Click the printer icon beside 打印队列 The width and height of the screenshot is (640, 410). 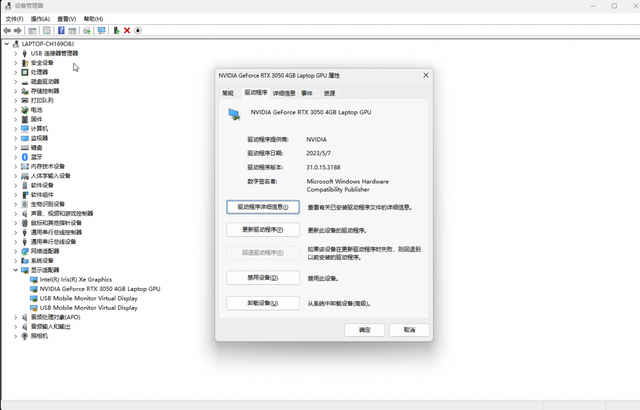pyautogui.click(x=25, y=100)
